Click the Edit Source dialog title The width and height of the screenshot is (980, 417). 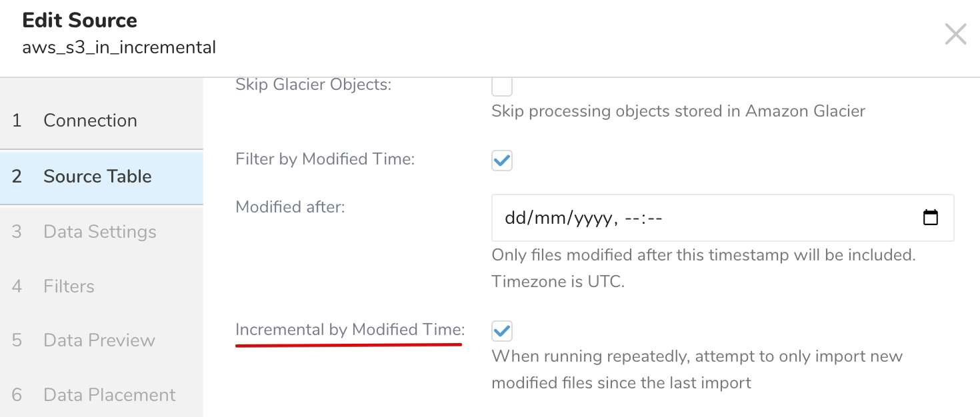pyautogui.click(x=80, y=21)
